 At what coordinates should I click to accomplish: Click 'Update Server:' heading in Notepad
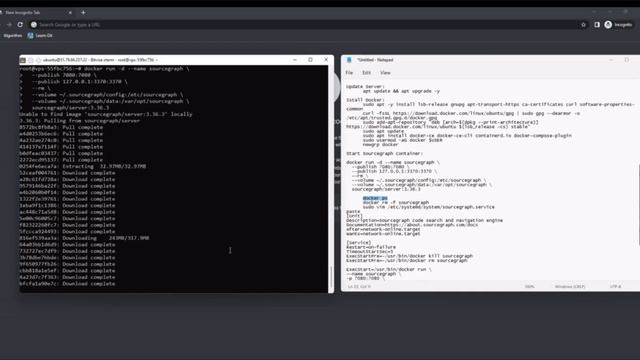pos(365,87)
